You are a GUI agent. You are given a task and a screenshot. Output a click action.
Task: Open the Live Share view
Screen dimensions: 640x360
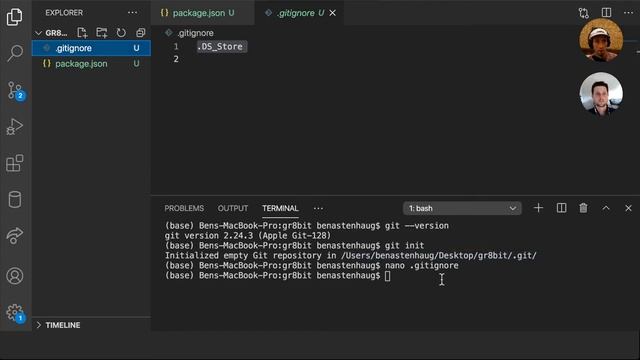click(15, 236)
